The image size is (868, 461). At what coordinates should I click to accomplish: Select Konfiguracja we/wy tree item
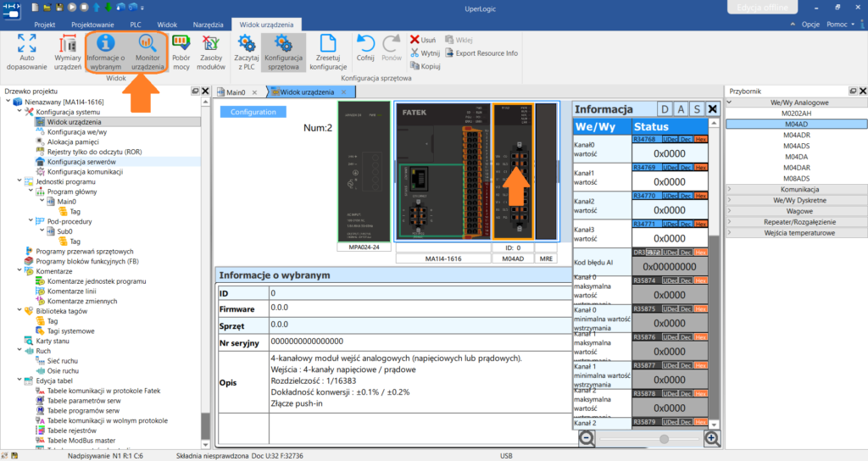tap(77, 131)
